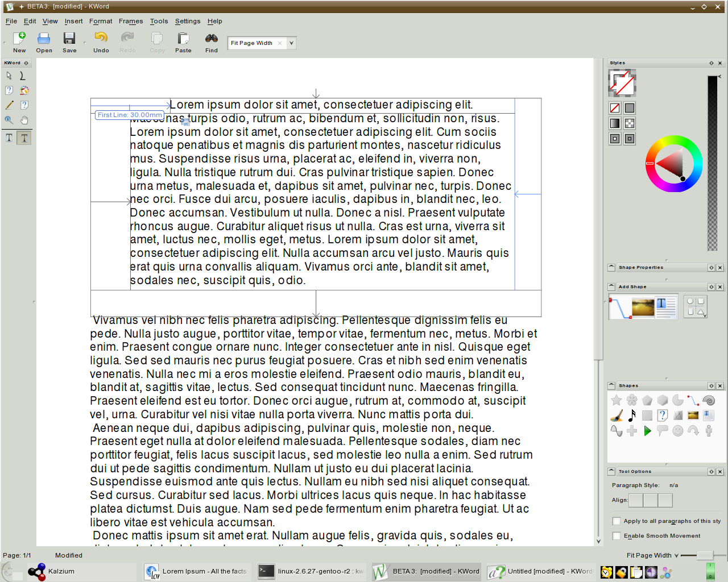Select the path curve tool in toolbox
Viewport: 728px width, 582px height.
pyautogui.click(x=24, y=76)
